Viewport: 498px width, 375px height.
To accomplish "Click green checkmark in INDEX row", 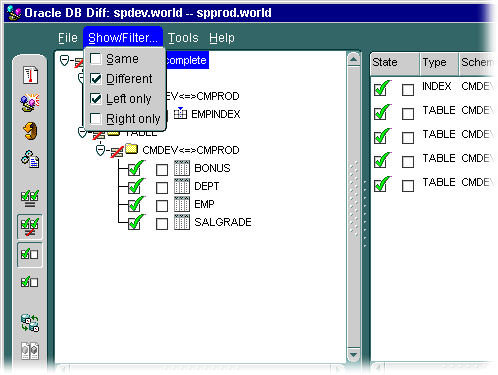I will (x=382, y=88).
